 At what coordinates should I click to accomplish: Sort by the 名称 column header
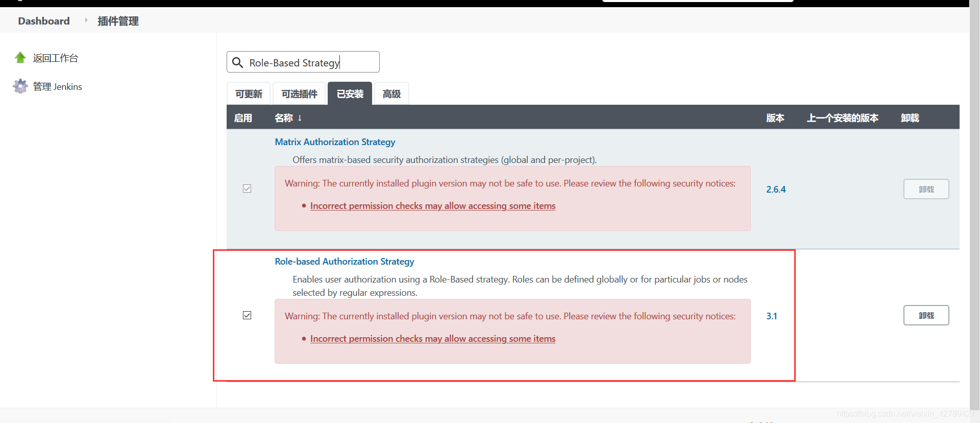[288, 118]
